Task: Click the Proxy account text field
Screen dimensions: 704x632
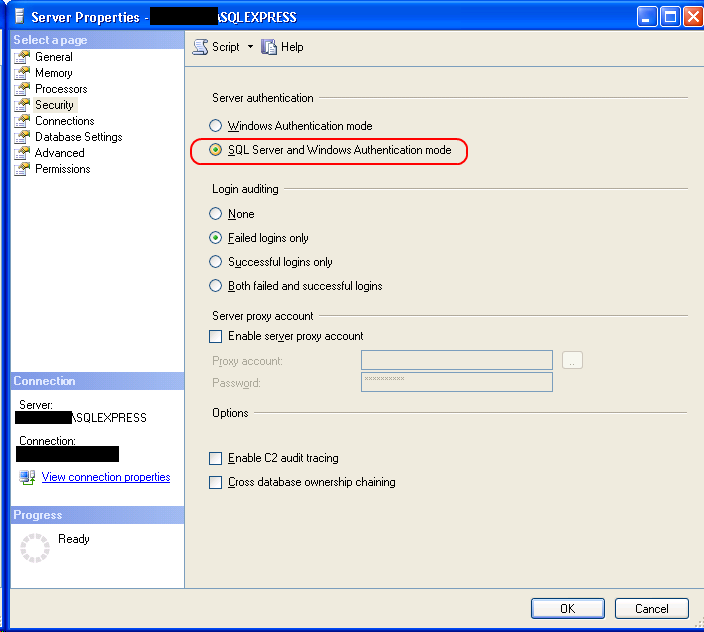Action: click(457, 360)
